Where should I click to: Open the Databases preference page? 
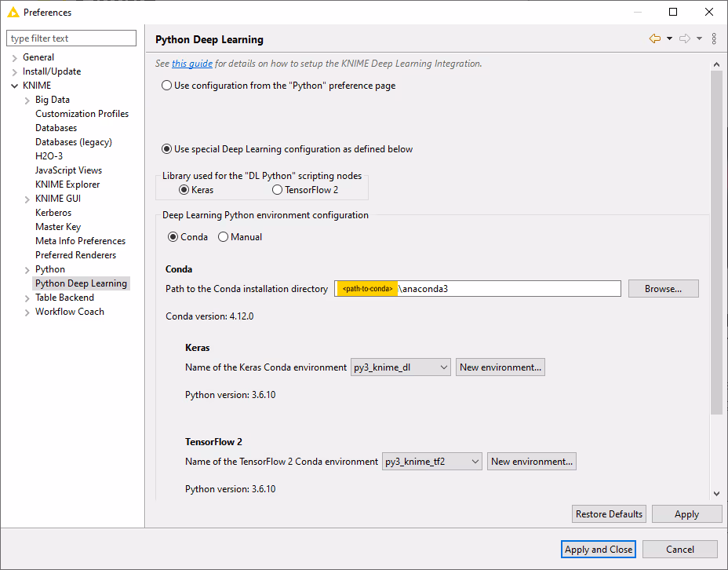pyautogui.click(x=56, y=128)
